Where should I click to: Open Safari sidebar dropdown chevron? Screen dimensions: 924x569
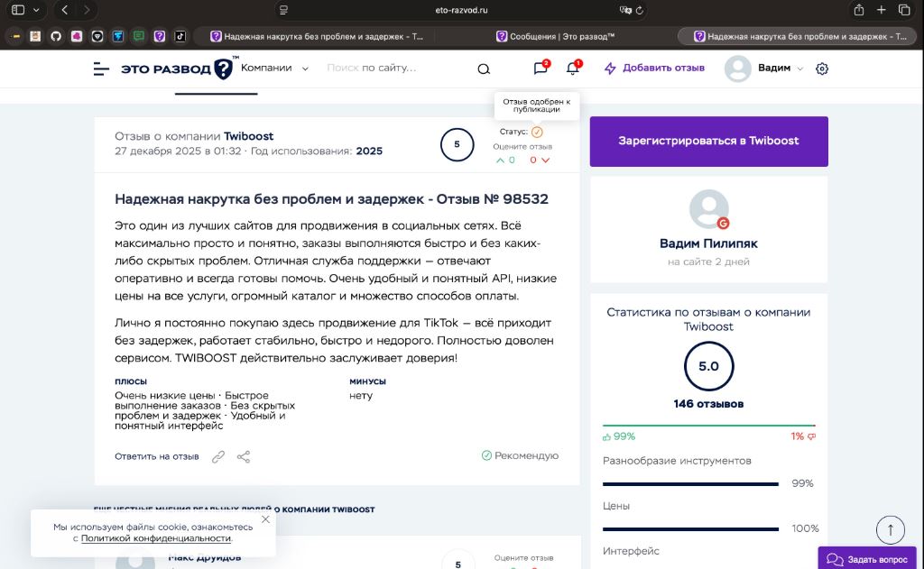[36, 10]
